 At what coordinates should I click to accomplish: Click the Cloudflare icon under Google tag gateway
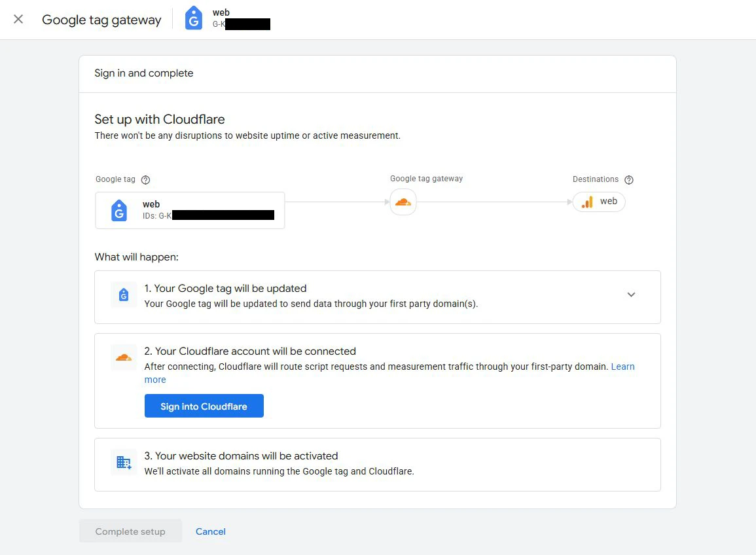pyautogui.click(x=403, y=202)
